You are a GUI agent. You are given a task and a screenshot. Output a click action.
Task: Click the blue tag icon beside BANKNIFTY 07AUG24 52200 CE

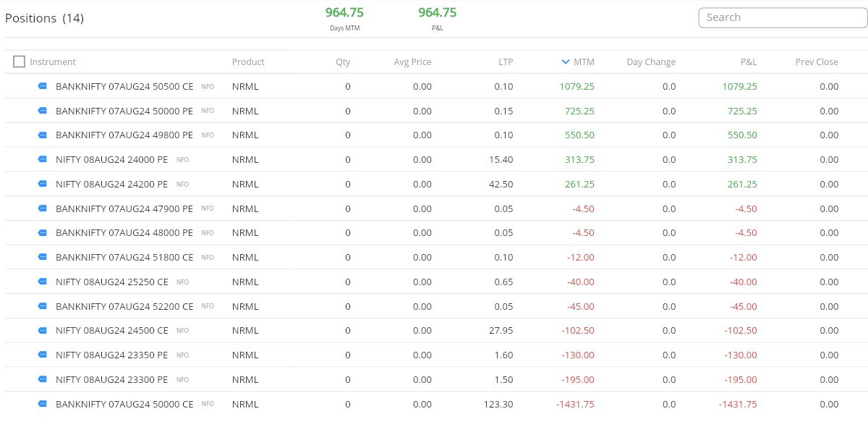point(42,306)
